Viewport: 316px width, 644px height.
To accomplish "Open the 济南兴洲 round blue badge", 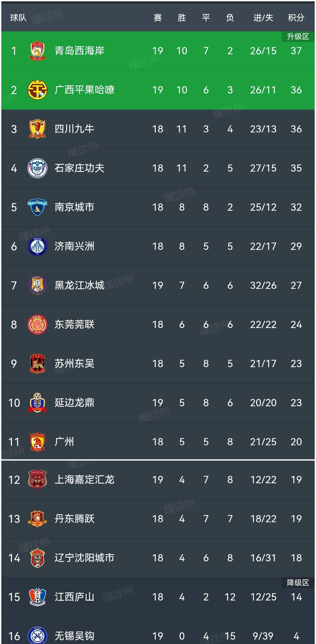I will (37, 247).
